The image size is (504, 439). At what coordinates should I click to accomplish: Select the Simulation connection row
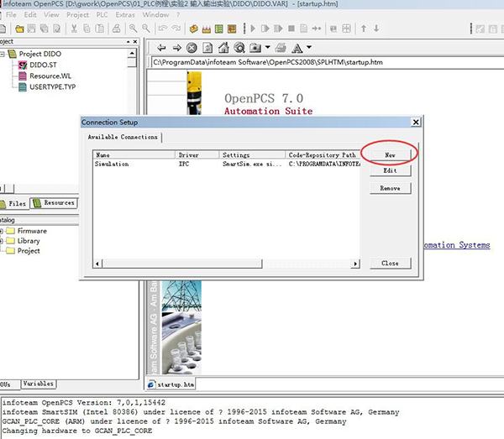point(113,165)
